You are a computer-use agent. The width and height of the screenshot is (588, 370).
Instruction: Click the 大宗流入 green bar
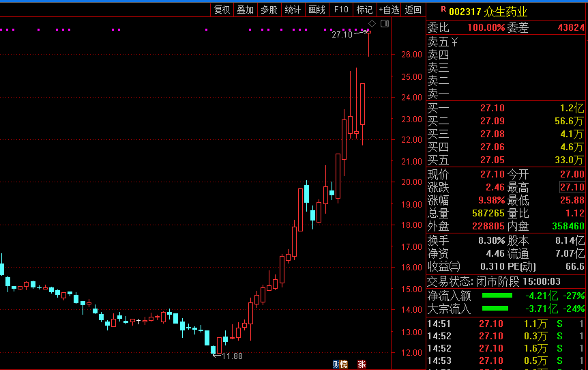[497, 309]
